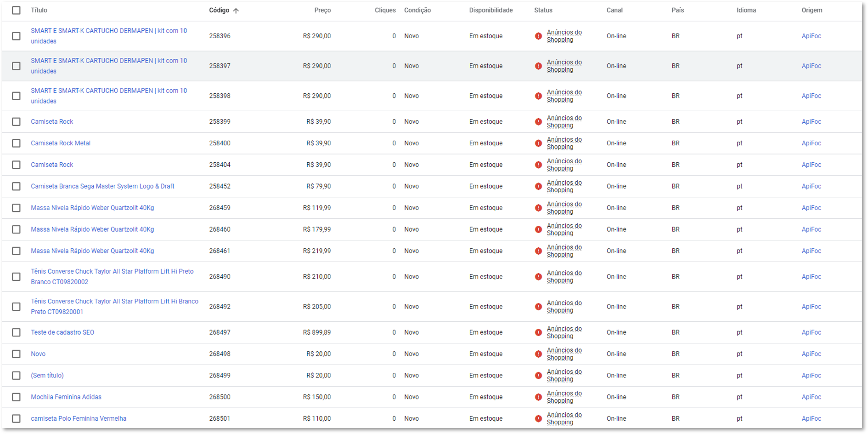
Task: Click status error icon for code 258399
Action: (538, 121)
